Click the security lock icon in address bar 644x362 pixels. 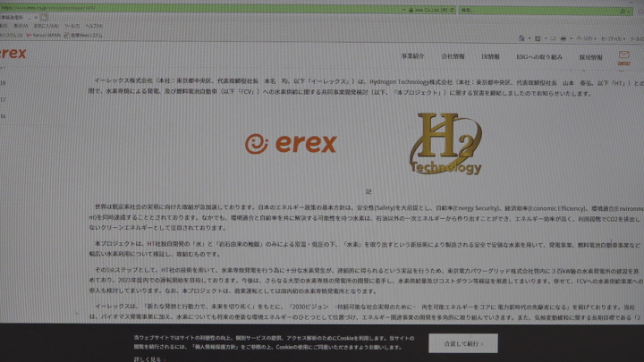[411, 10]
